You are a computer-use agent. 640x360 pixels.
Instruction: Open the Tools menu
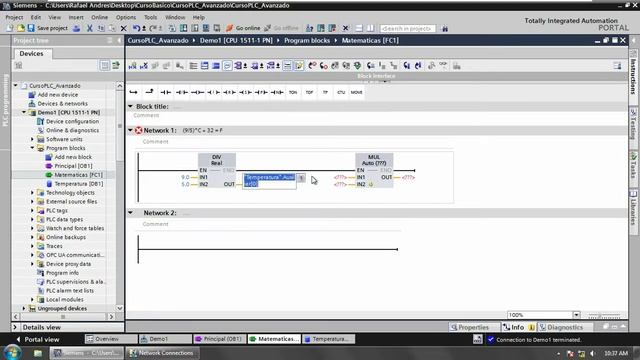[150, 17]
